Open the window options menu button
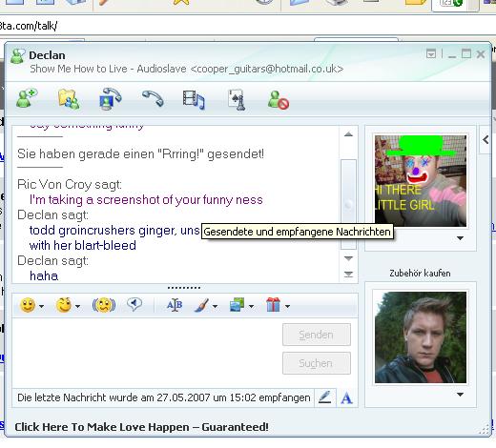496x448 pixels. (x=431, y=54)
